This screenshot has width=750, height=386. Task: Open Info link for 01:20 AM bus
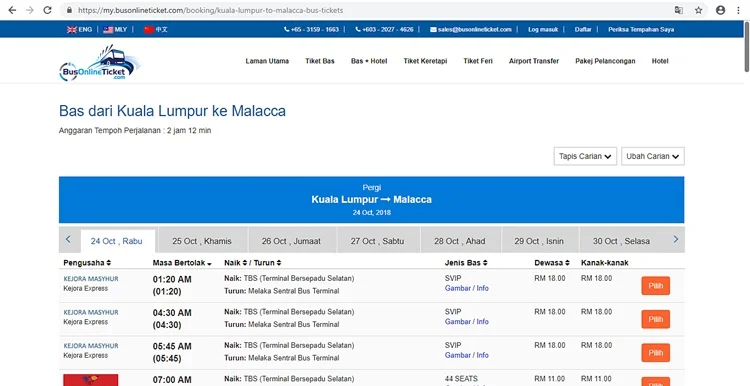(x=483, y=288)
